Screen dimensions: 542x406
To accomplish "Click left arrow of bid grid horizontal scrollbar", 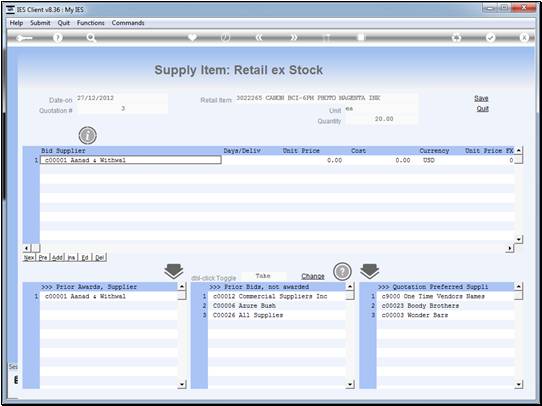I will [x=26, y=248].
